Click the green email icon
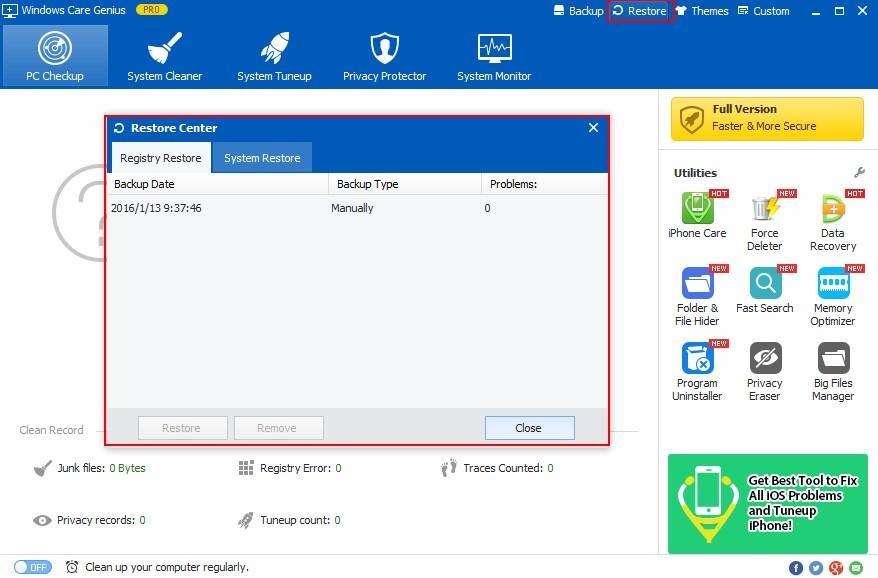 pyautogui.click(x=856, y=568)
